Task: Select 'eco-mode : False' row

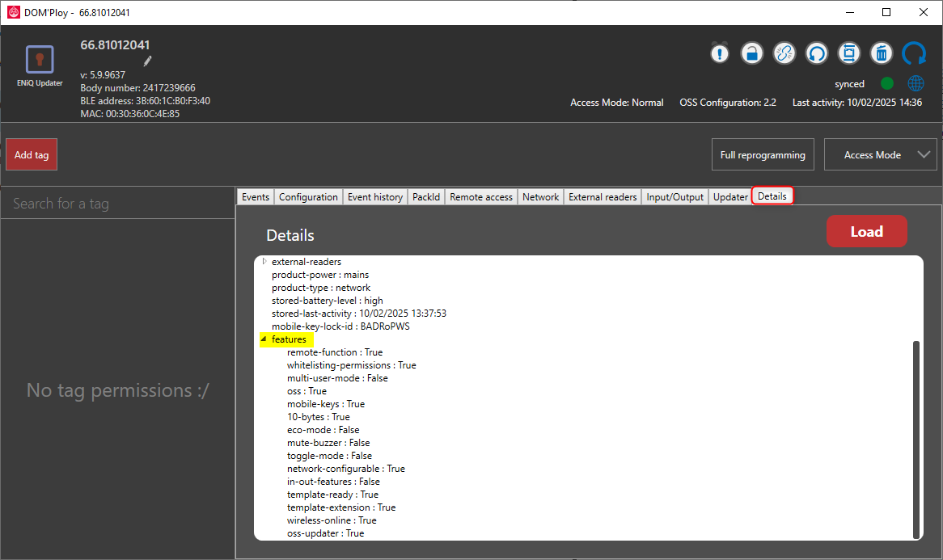Action: [323, 430]
